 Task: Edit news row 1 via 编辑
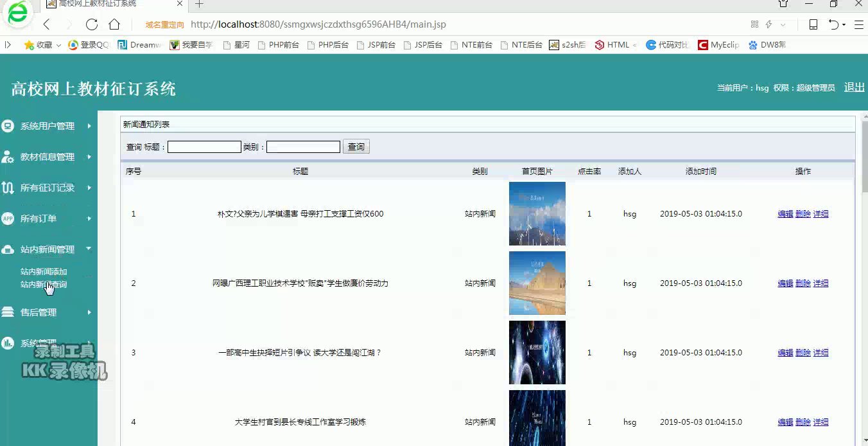pos(785,214)
